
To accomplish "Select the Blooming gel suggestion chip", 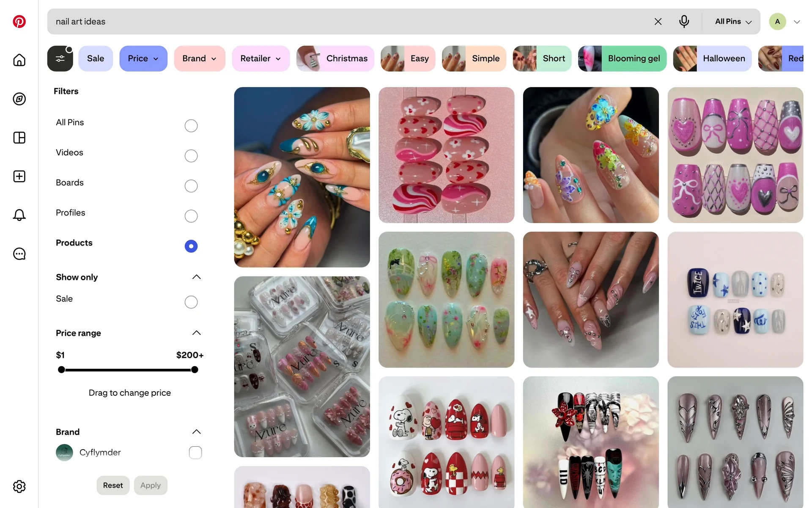I will [x=622, y=58].
